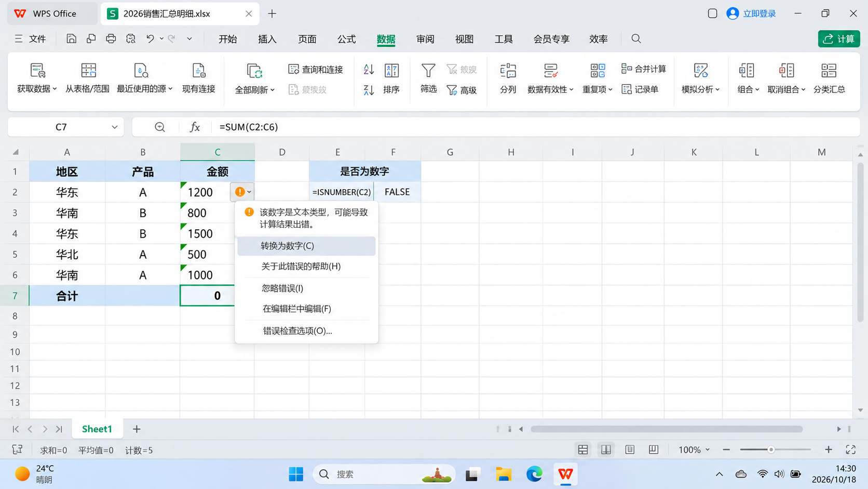Open Microsoft Edge from taskbar

click(x=534, y=474)
